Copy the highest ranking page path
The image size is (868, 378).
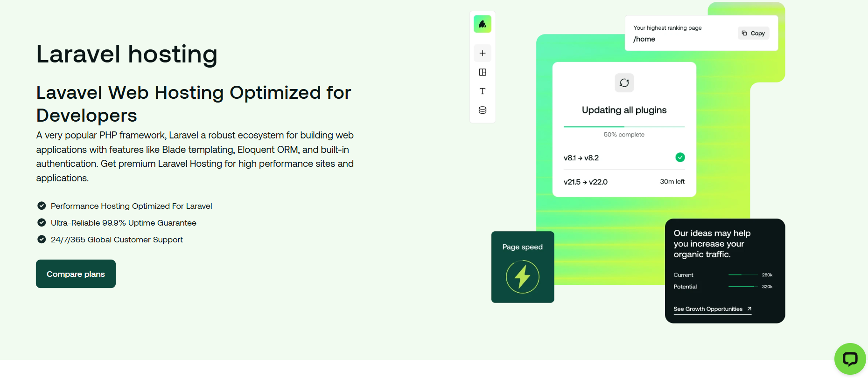click(x=753, y=33)
